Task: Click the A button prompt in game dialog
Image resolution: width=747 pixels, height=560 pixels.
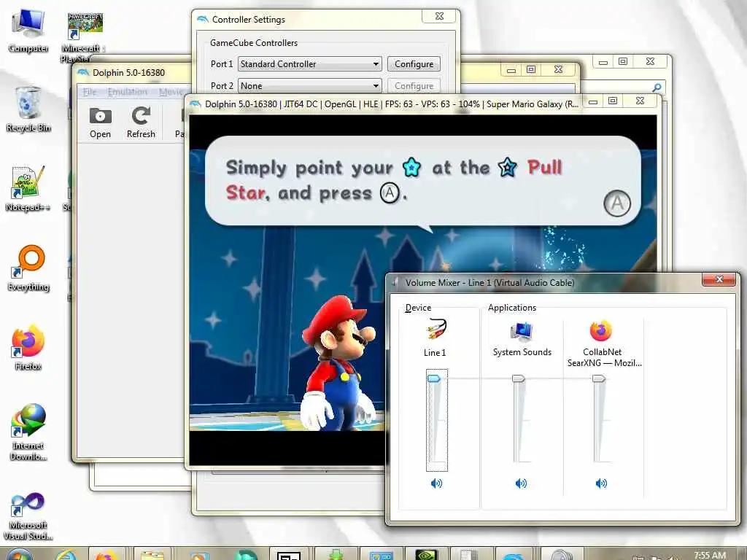Action: click(617, 203)
